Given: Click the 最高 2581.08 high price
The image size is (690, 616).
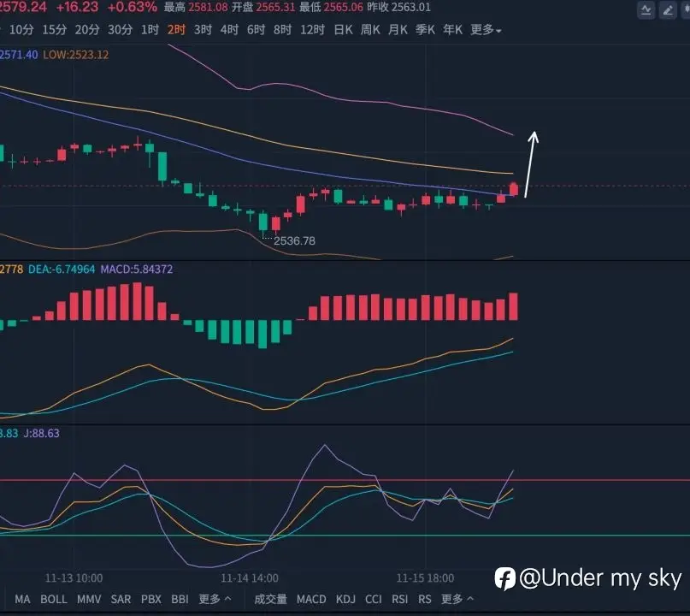Looking at the screenshot, I should pyautogui.click(x=196, y=7).
